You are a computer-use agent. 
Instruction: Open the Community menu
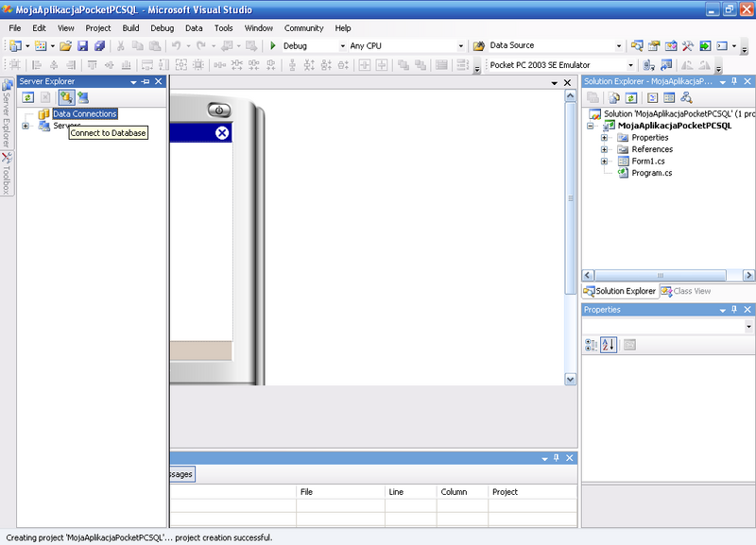[x=303, y=28]
